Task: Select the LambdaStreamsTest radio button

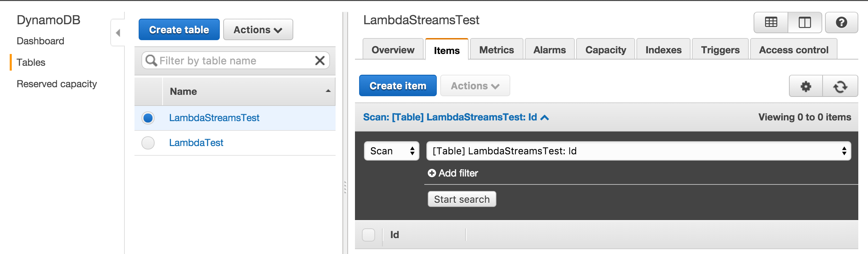Action: click(148, 118)
